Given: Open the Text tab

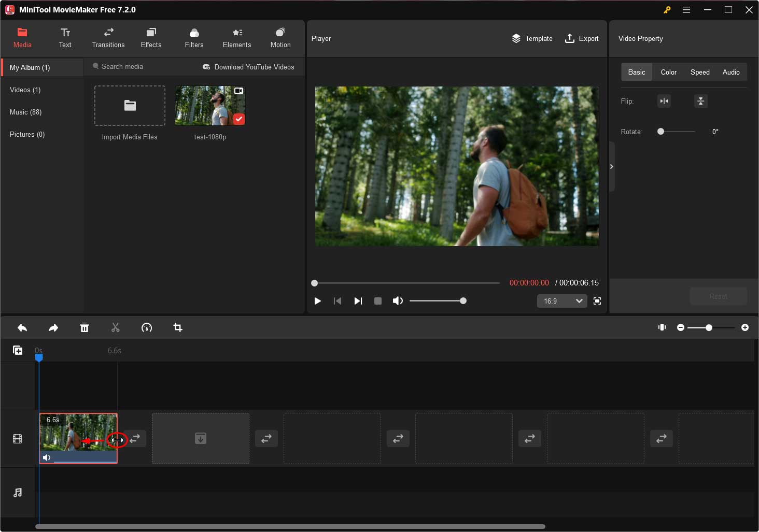Looking at the screenshot, I should pyautogui.click(x=65, y=38).
